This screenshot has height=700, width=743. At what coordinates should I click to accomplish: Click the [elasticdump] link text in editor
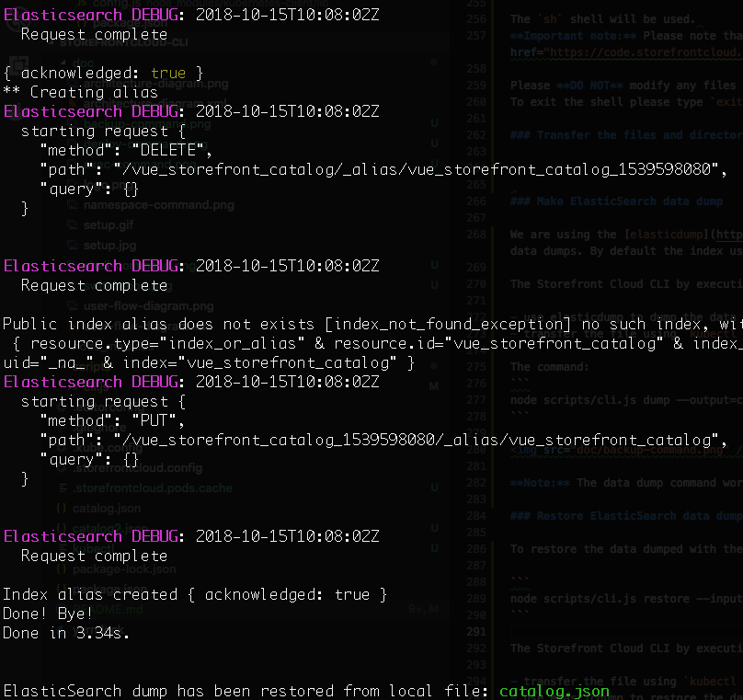pos(668,235)
